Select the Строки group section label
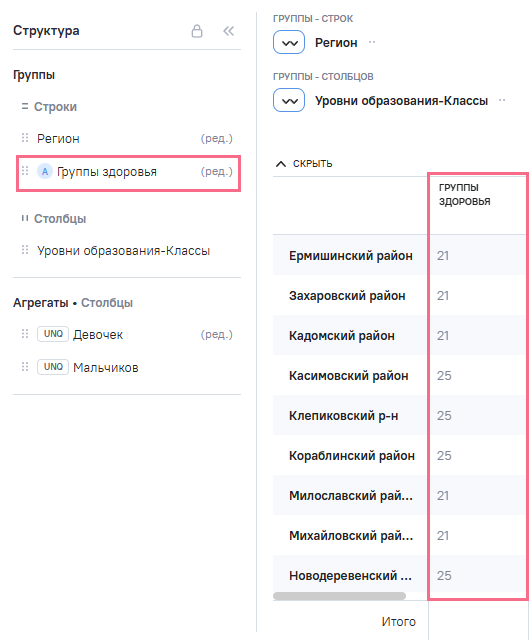The image size is (529, 640). (x=55, y=107)
